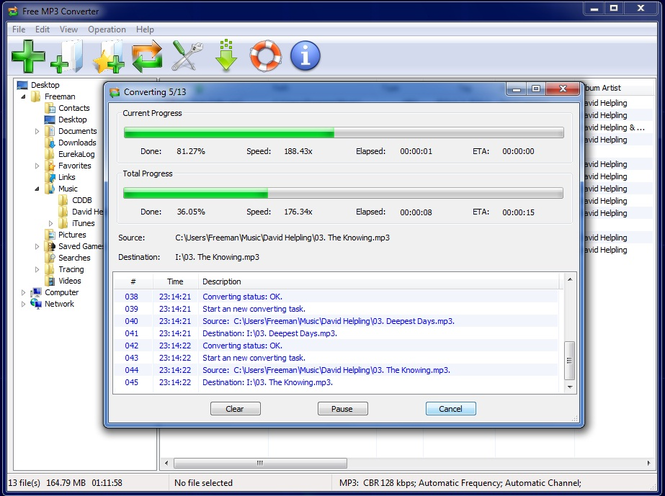Viewport: 665px width, 496px height.
Task: Click the Total Progress bar
Action: tap(343, 193)
